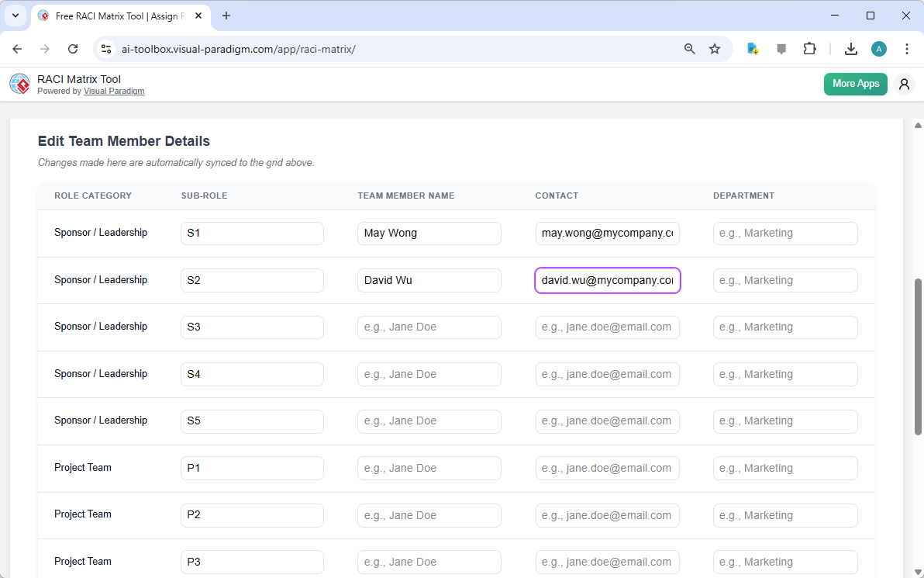The image size is (924, 578).
Task: Click the Extensions puzzle icon
Action: pos(809,48)
